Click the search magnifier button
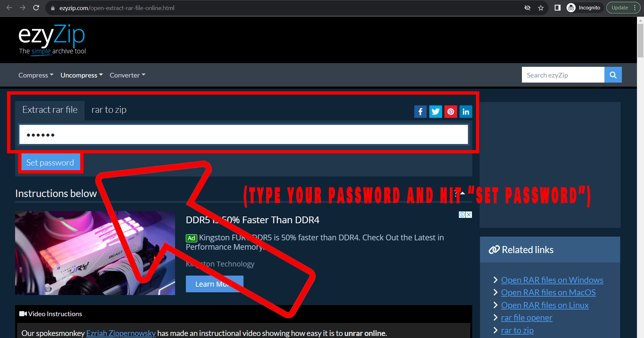Screen dimensions: 644x338 pyautogui.click(x=613, y=75)
